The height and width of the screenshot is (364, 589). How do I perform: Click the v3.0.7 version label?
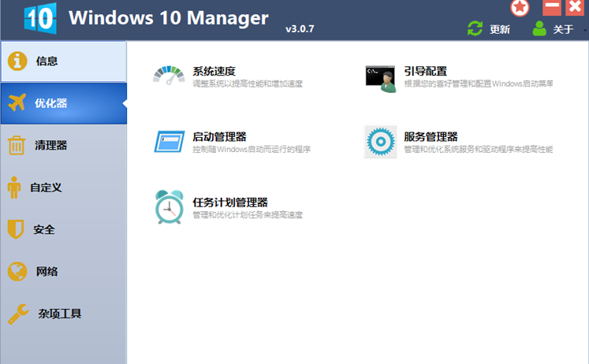(x=300, y=29)
